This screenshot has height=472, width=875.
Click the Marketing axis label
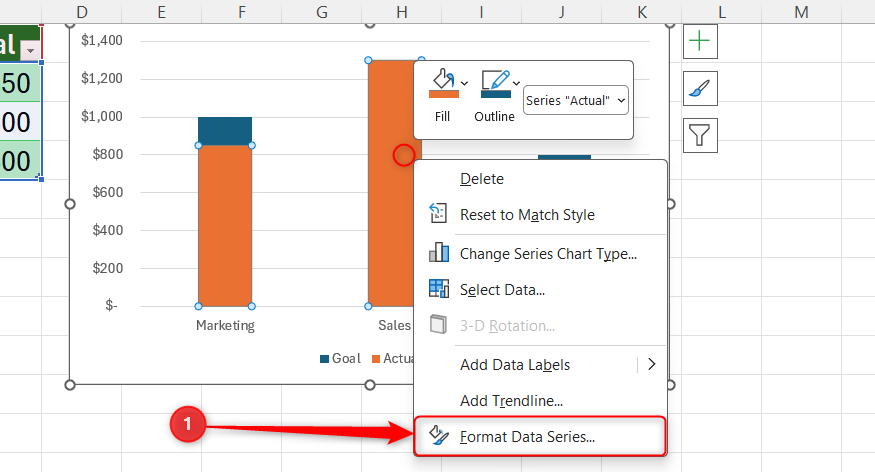[x=225, y=325]
